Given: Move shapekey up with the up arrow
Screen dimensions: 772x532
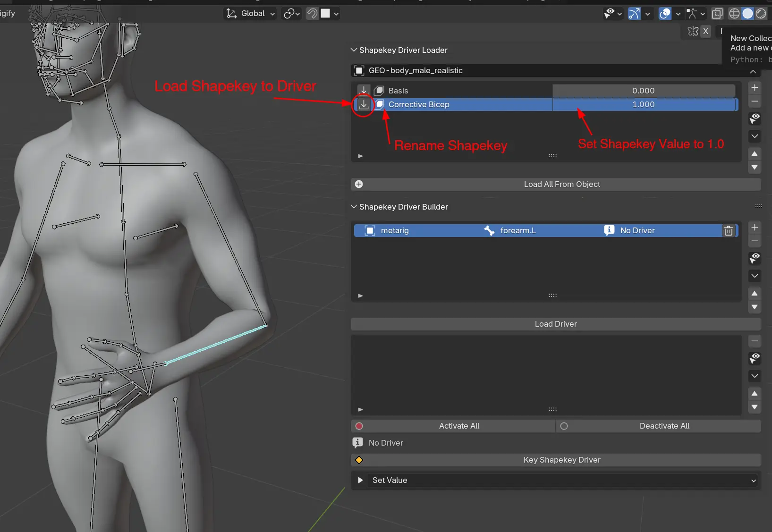Looking at the screenshot, I should (755, 154).
